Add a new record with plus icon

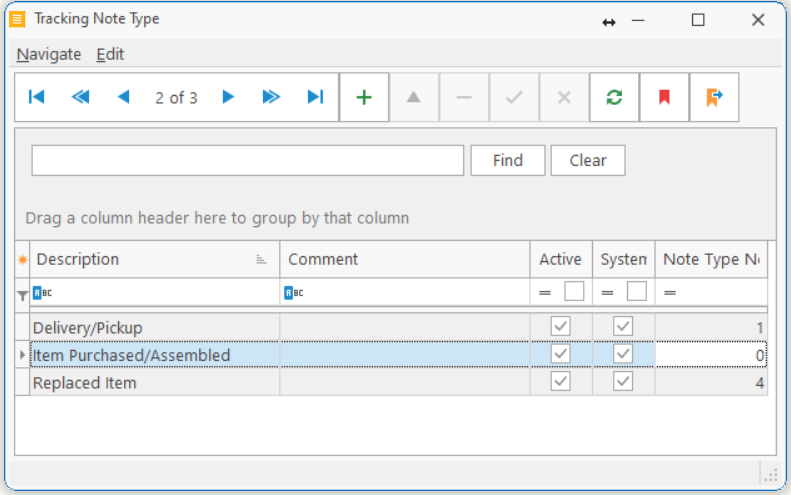tap(365, 97)
